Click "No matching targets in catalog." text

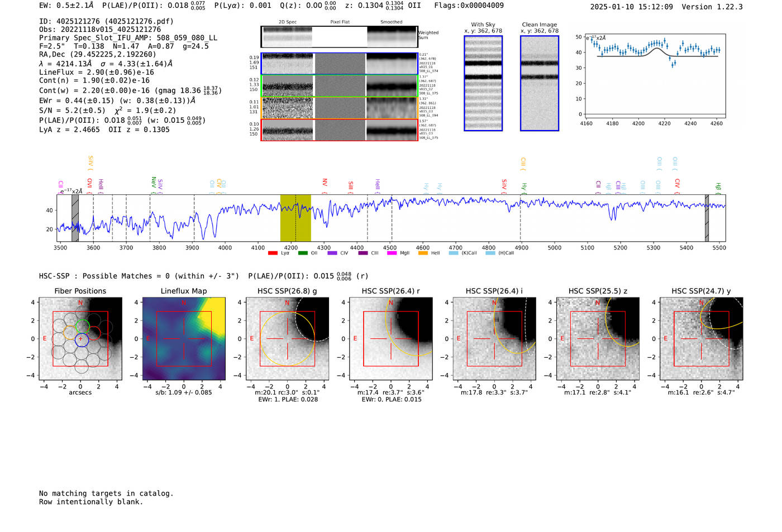[x=106, y=493]
